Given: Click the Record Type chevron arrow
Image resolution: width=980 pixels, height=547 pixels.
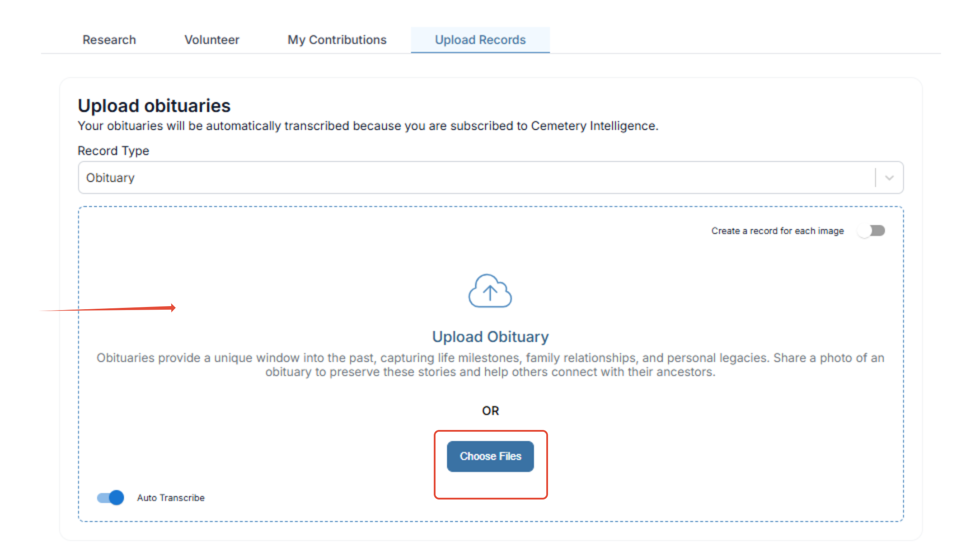Looking at the screenshot, I should click(889, 178).
